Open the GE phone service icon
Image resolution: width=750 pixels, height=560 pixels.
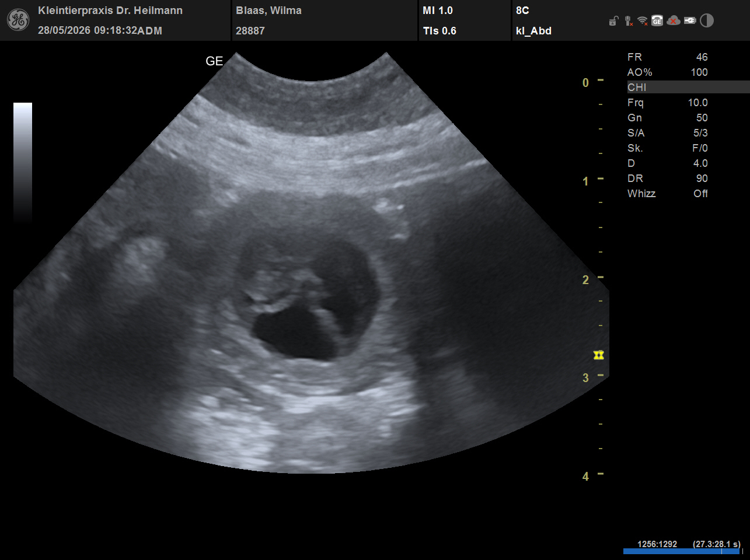pos(657,21)
